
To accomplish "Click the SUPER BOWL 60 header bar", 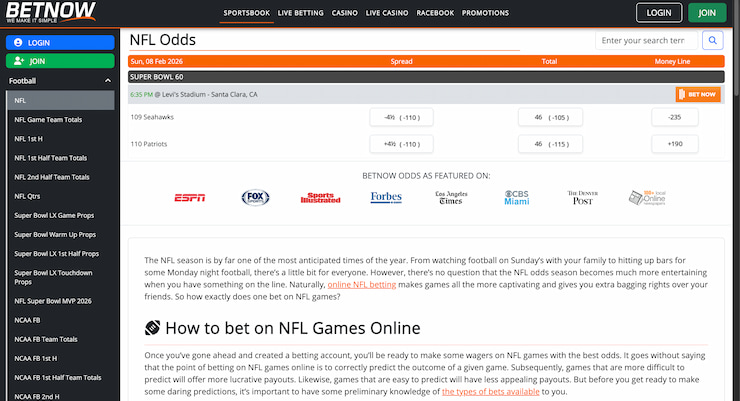I will 426,77.
